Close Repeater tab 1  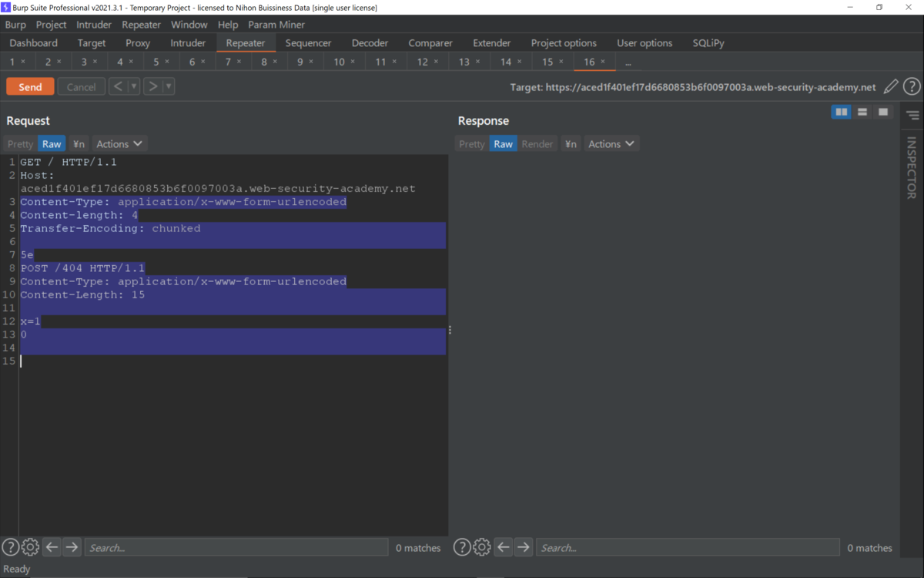click(23, 62)
